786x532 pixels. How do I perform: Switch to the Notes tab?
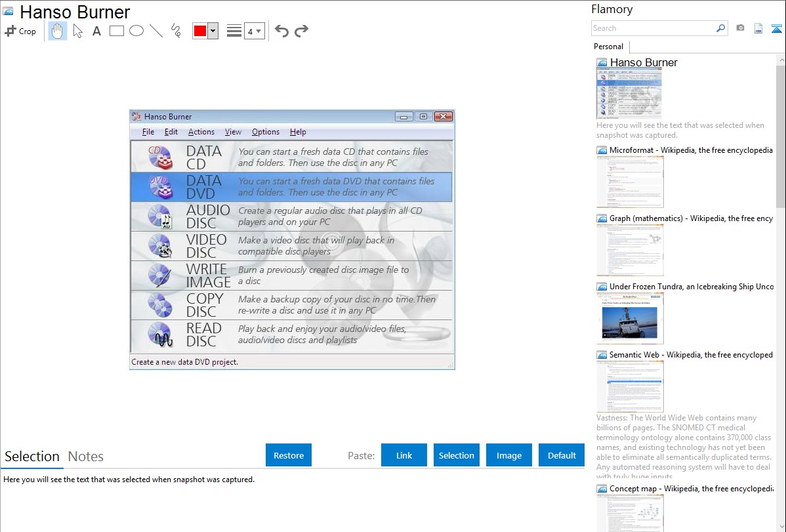(86, 457)
